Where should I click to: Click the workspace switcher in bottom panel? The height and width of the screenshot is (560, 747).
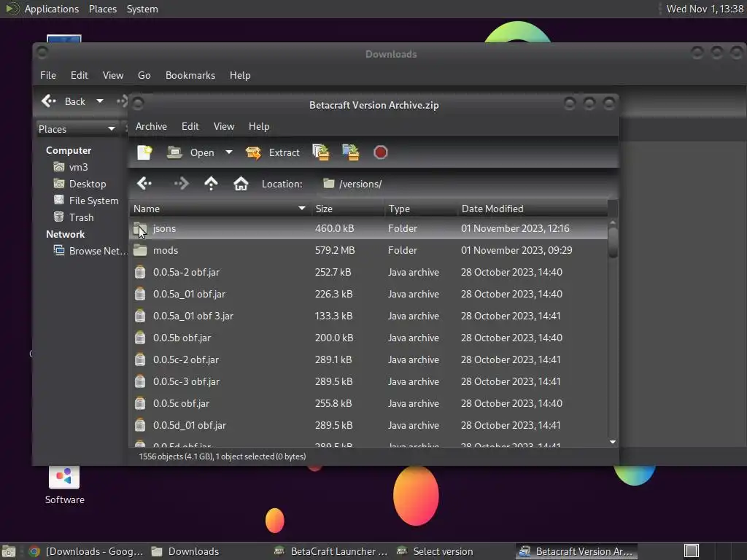click(692, 551)
